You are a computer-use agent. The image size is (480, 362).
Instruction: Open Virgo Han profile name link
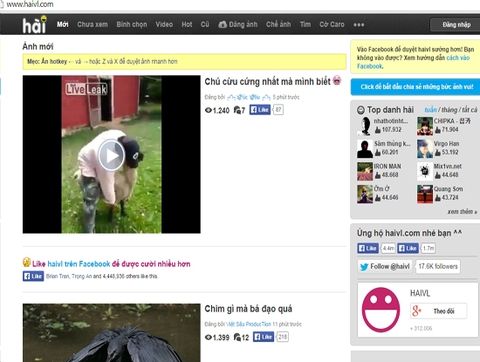click(446, 143)
